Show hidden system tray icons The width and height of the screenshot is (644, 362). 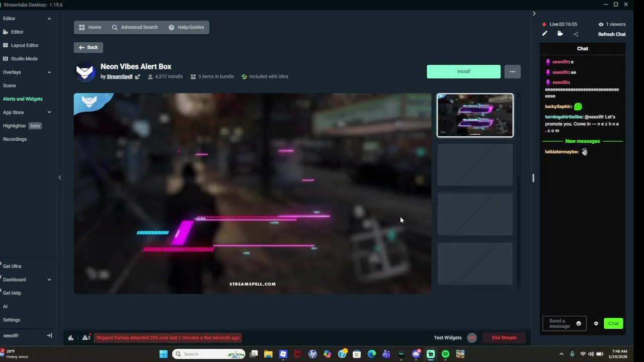click(x=561, y=354)
